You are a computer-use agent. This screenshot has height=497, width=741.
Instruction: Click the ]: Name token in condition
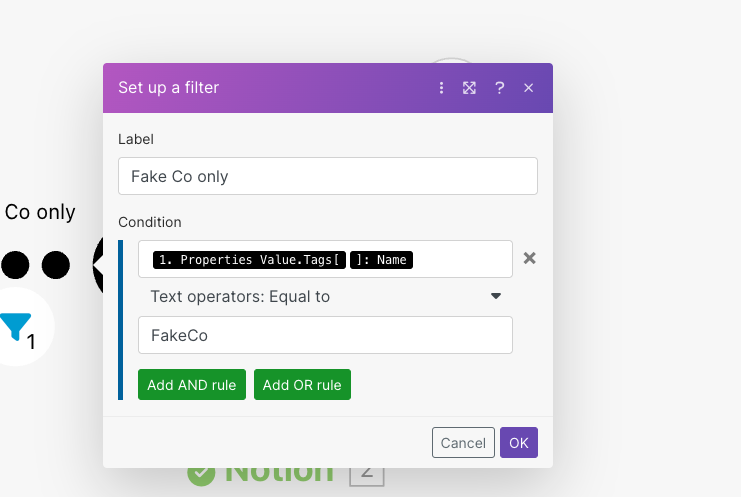pos(381,260)
